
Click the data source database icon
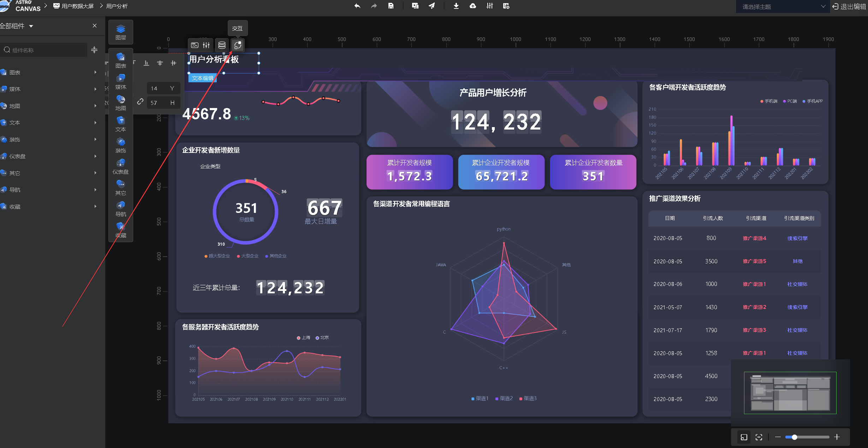[x=222, y=45]
